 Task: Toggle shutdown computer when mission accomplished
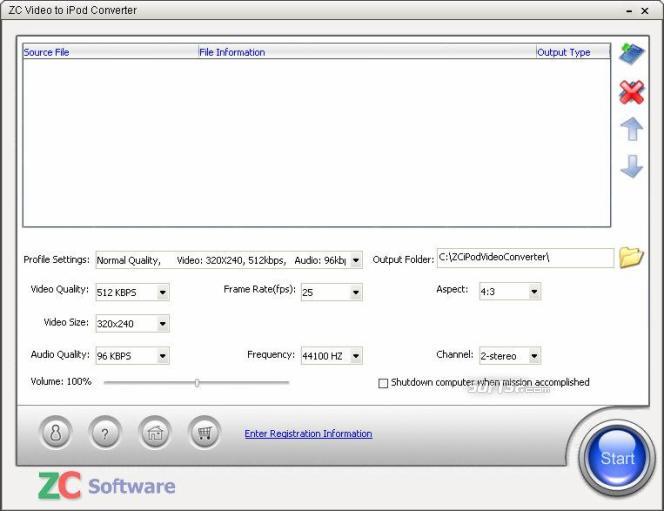[383, 383]
